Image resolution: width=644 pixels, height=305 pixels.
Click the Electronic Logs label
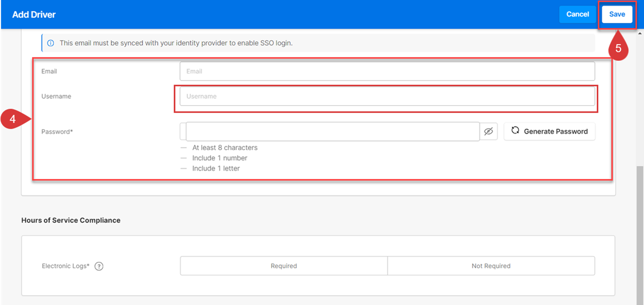65,266
